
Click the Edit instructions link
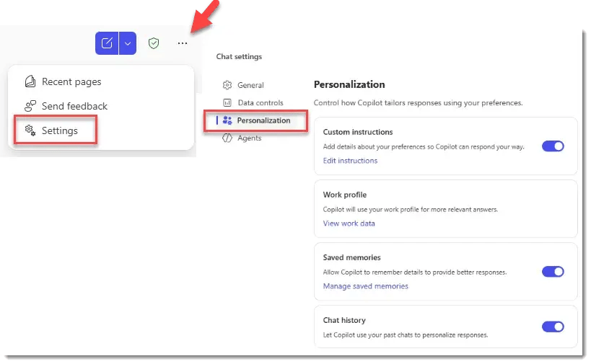350,161
